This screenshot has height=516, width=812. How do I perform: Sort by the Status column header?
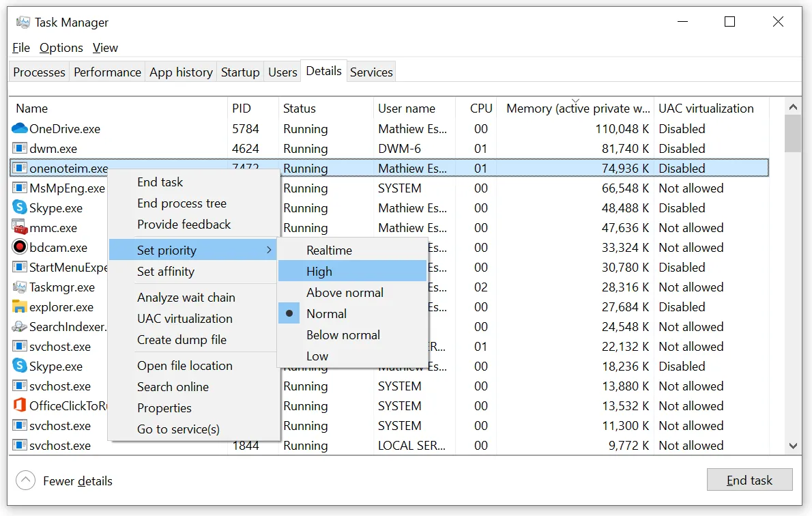pos(325,109)
